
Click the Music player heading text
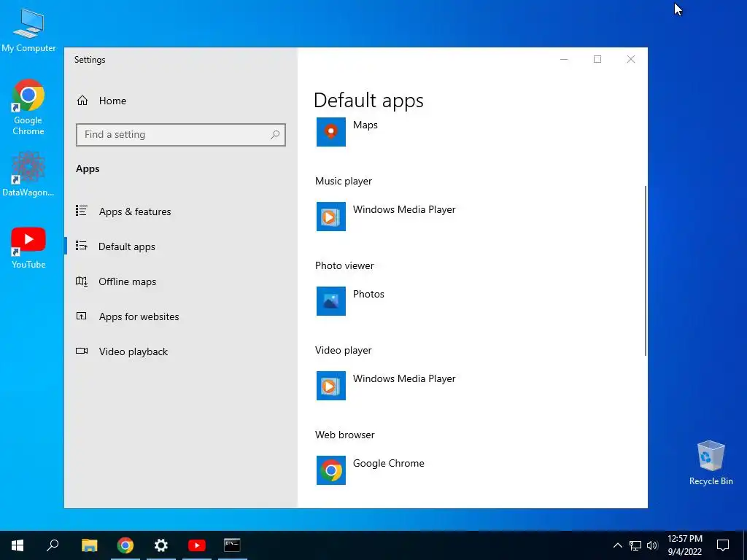[x=344, y=181]
